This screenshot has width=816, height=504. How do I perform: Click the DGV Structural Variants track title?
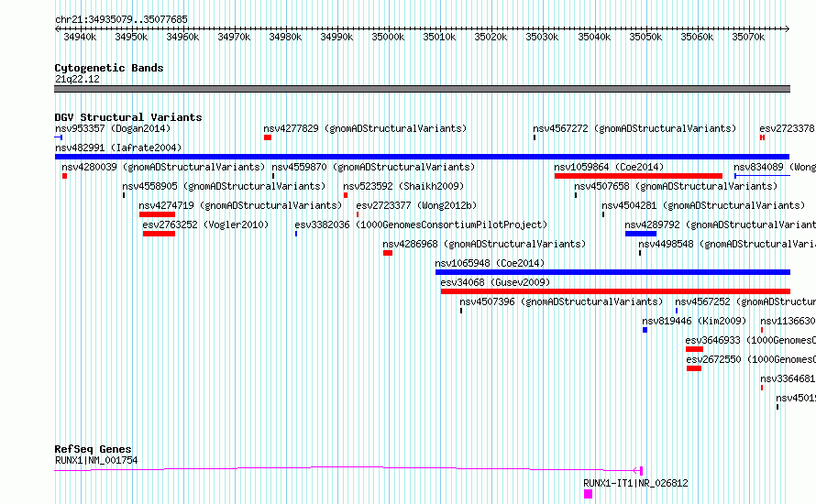point(128,117)
